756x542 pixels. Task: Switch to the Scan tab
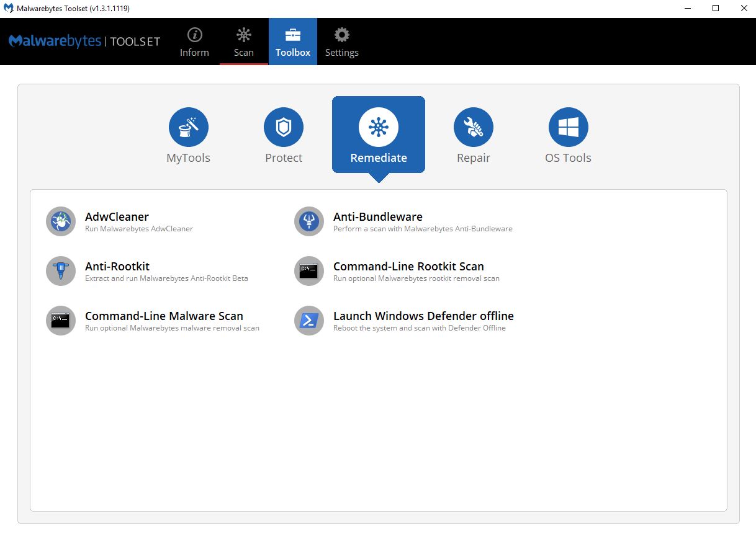[243, 42]
